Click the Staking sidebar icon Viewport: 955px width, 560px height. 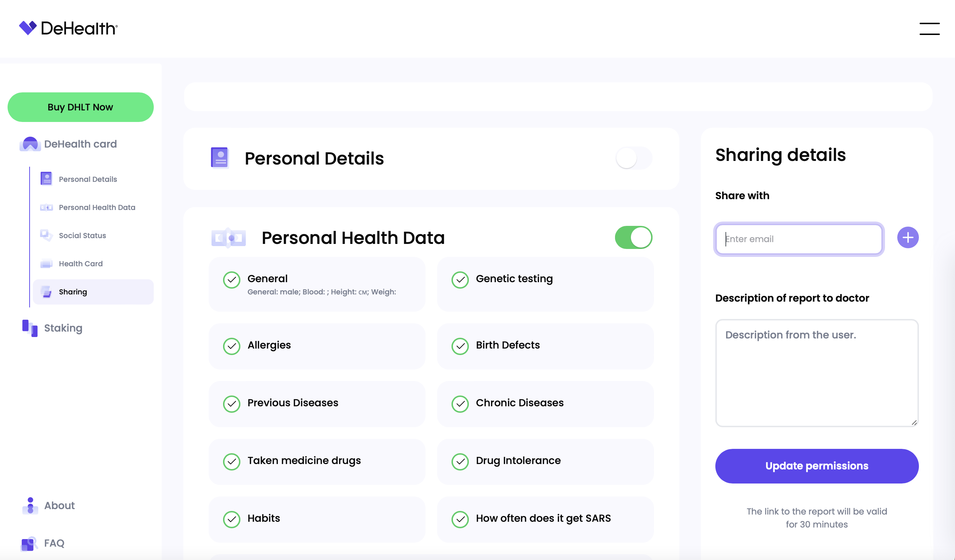(x=30, y=328)
